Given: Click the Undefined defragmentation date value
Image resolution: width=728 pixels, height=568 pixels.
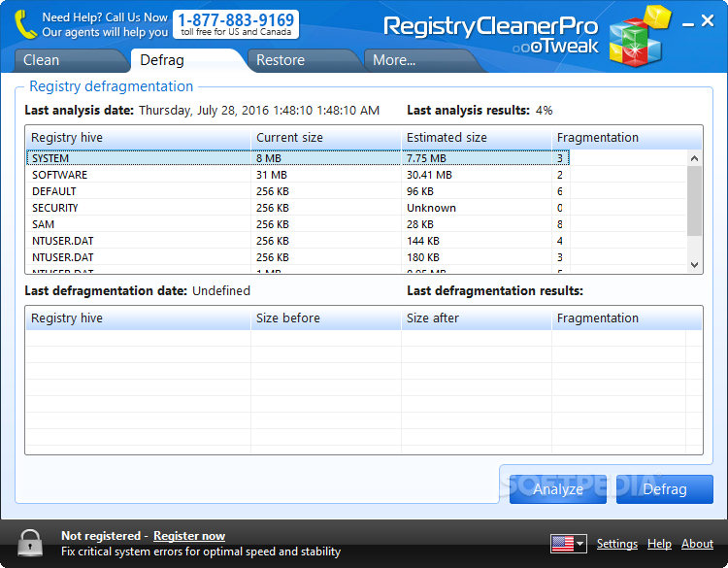Looking at the screenshot, I should click(x=221, y=290).
